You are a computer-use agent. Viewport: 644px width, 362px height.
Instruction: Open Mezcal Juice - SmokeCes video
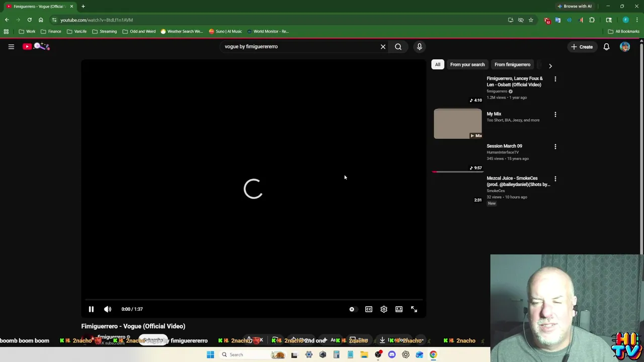(518, 181)
